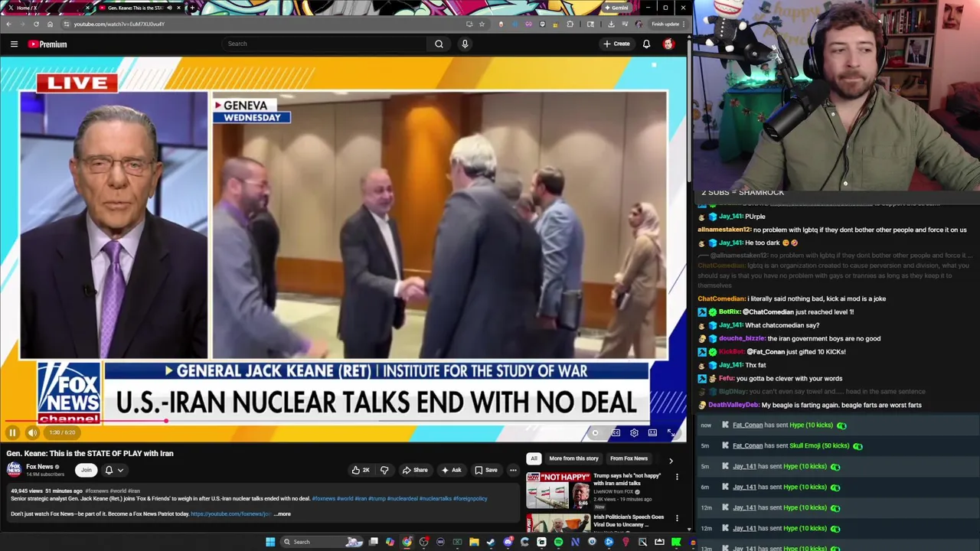Share the video
980x551 pixels.
click(415, 470)
